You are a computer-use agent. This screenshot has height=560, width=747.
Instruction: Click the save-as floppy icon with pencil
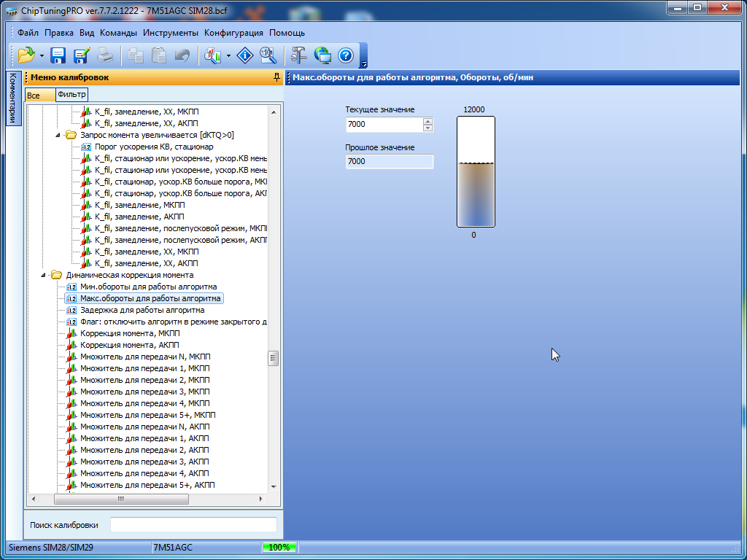tap(82, 55)
